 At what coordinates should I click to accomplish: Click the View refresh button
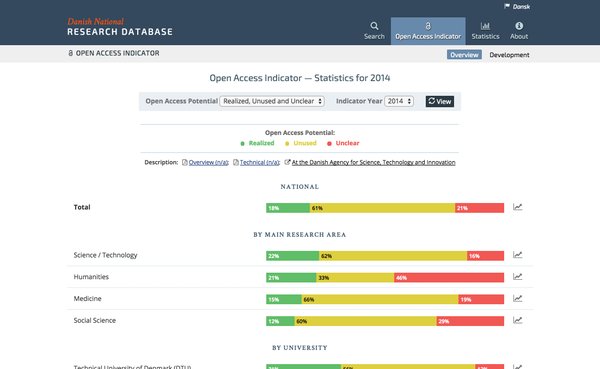tap(440, 101)
